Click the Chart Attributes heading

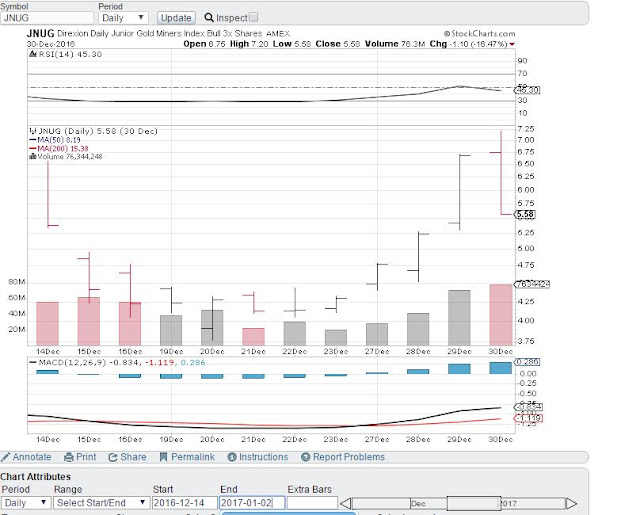pyautogui.click(x=36, y=477)
